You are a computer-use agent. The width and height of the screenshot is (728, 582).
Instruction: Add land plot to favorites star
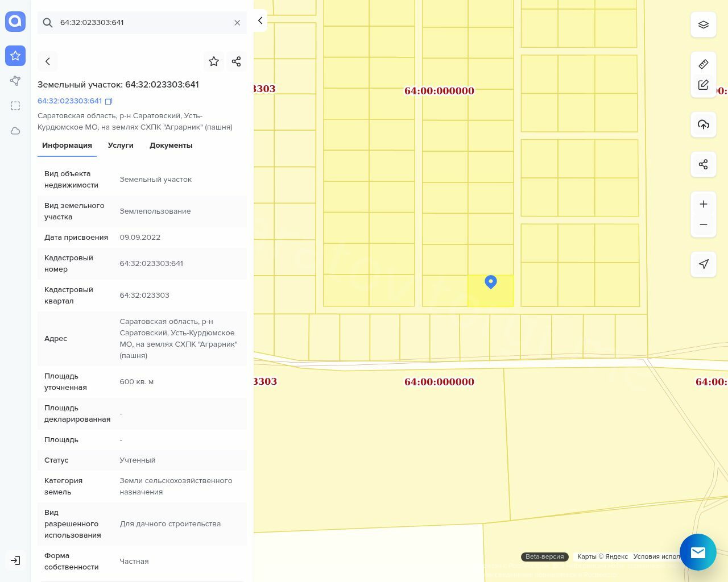click(x=214, y=61)
